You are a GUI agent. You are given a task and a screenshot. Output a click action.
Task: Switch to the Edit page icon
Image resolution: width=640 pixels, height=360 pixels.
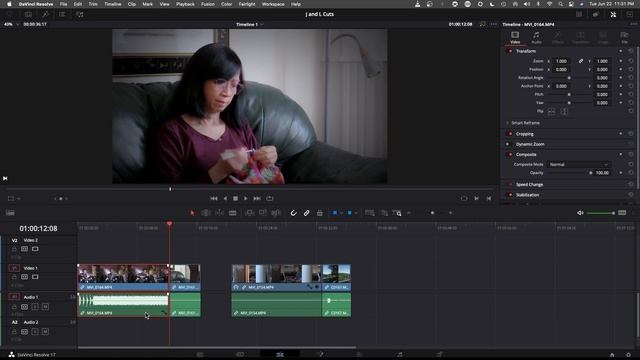coord(280,355)
